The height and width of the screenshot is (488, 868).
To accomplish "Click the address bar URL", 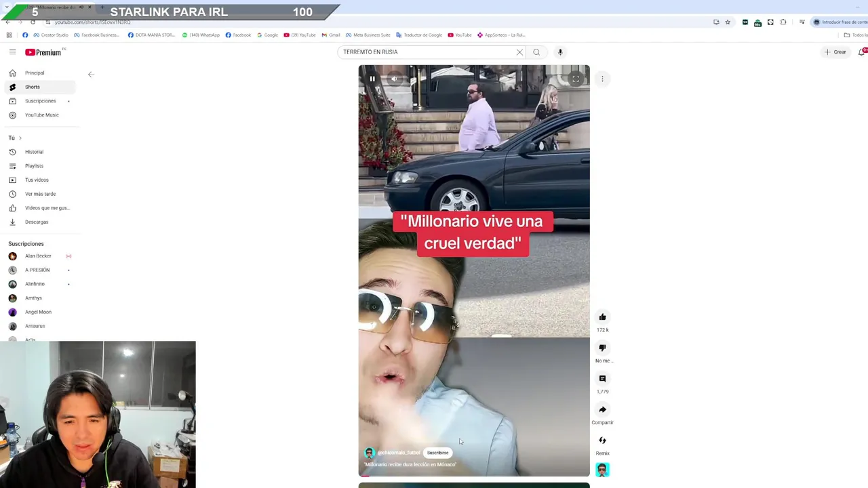I will click(93, 22).
